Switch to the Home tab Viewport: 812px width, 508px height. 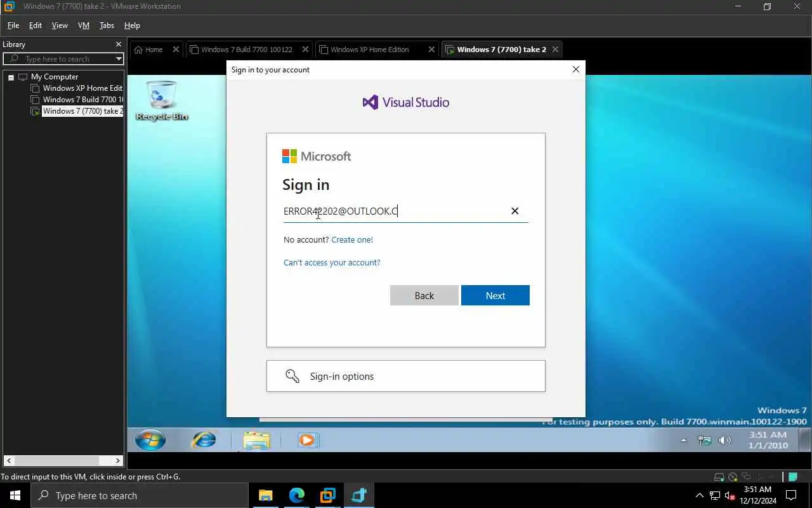[x=154, y=50]
